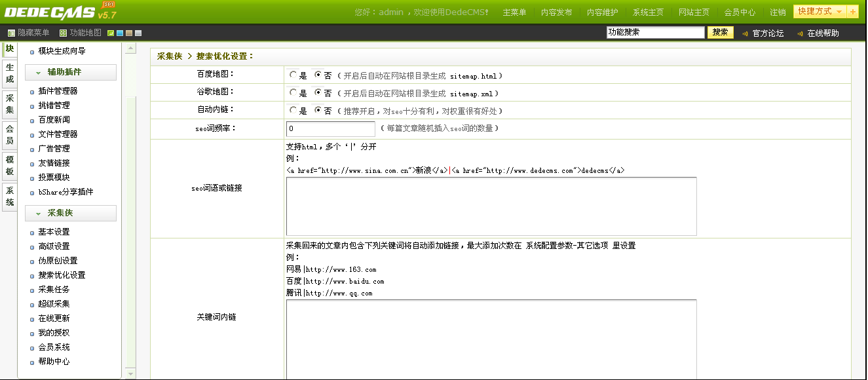Click the 在线帮助 signal icon
The height and width of the screenshot is (380, 868).
click(x=800, y=33)
